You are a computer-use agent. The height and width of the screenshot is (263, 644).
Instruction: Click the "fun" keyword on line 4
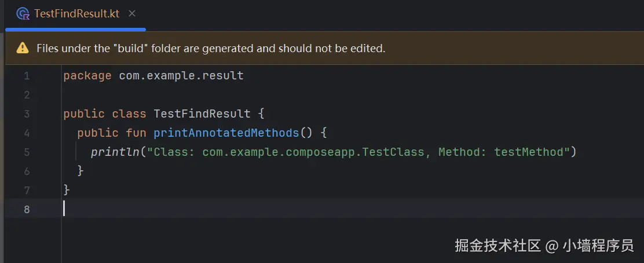point(136,133)
